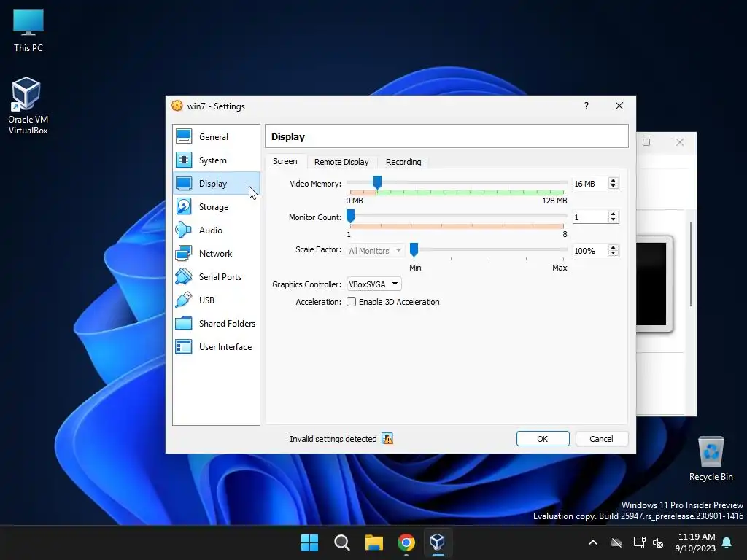Image resolution: width=747 pixels, height=560 pixels.
Task: Open Shared Folders icon
Action: point(183,323)
